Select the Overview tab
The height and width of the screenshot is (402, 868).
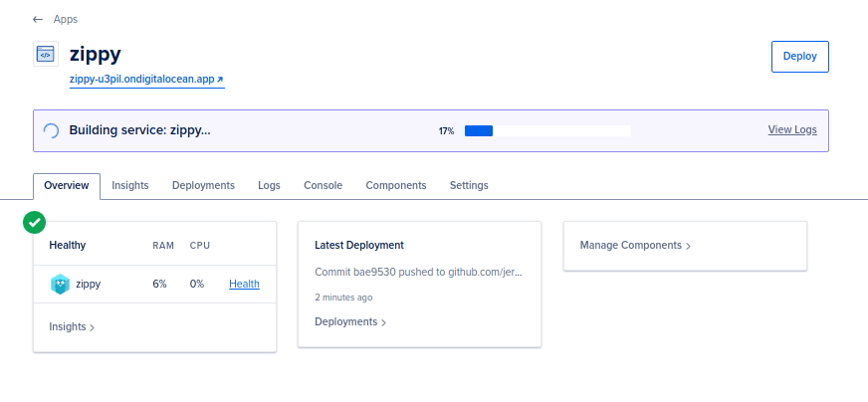[67, 185]
